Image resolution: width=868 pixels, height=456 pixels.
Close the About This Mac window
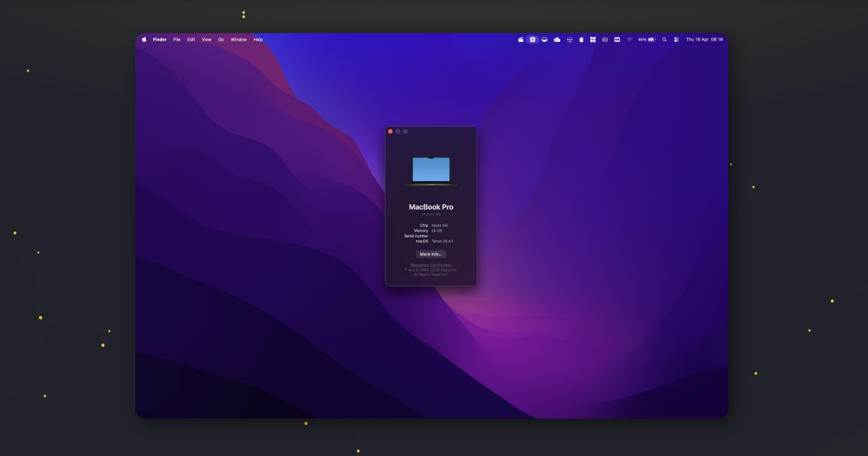coord(391,132)
